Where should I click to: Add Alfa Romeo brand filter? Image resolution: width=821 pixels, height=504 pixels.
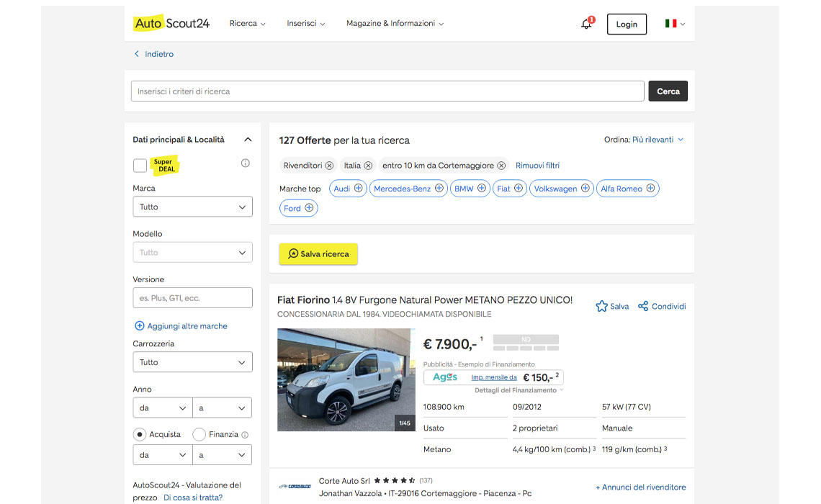pyautogui.click(x=628, y=189)
